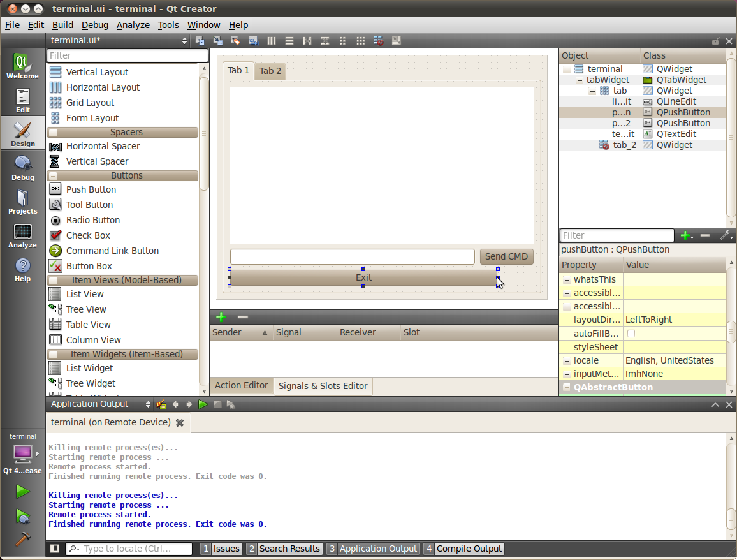Apply Lay Out Horizontally from toolbar

[271, 41]
